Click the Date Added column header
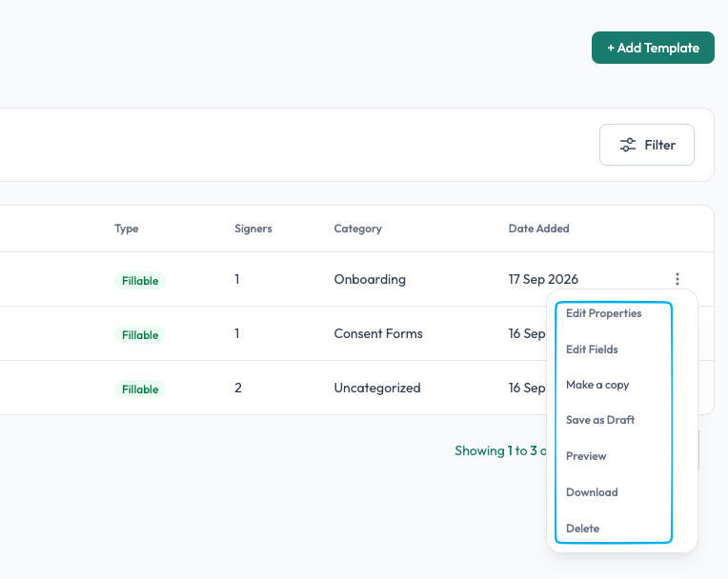728x579 pixels. pos(538,229)
